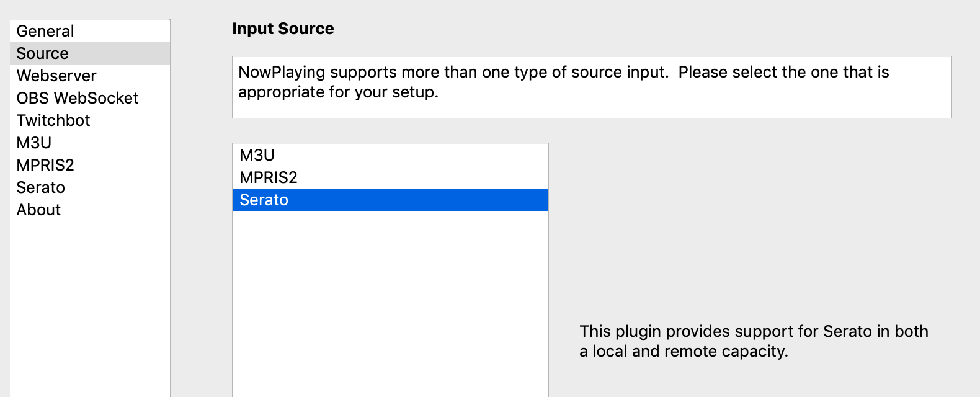Select the highlighted Serato input source
The height and width of the screenshot is (397, 980).
264,200
